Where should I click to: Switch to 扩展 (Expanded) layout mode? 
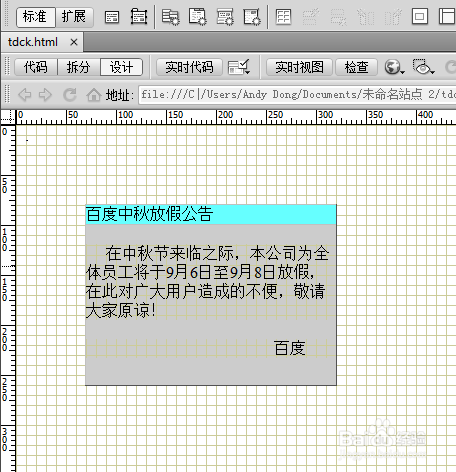pyautogui.click(x=74, y=17)
